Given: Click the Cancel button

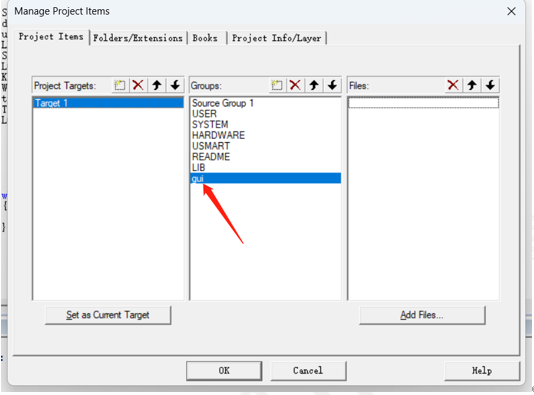Looking at the screenshot, I should click(308, 370).
